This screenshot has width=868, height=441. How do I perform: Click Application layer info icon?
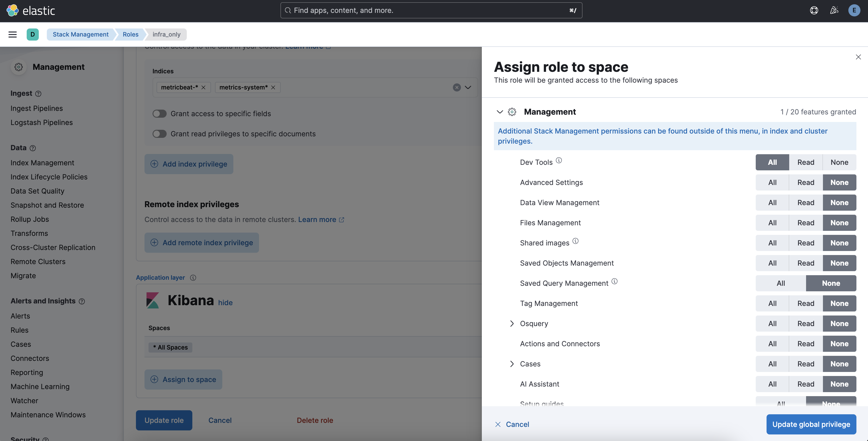(x=193, y=278)
